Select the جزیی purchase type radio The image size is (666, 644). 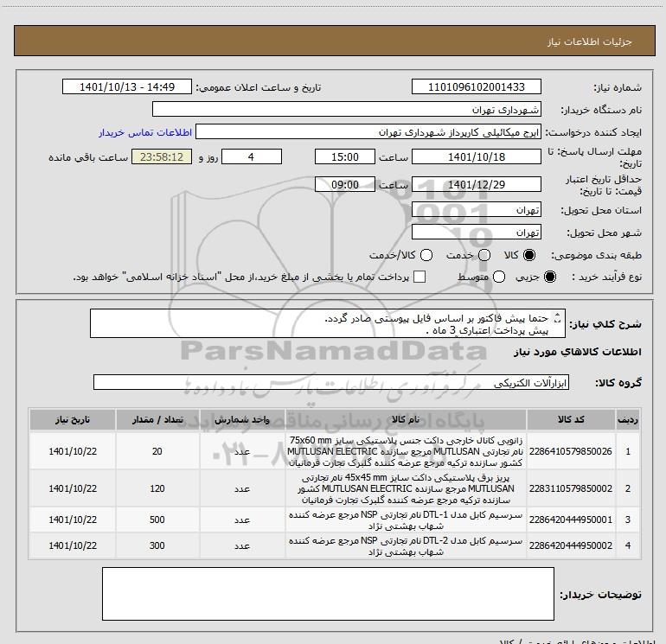tap(549, 277)
